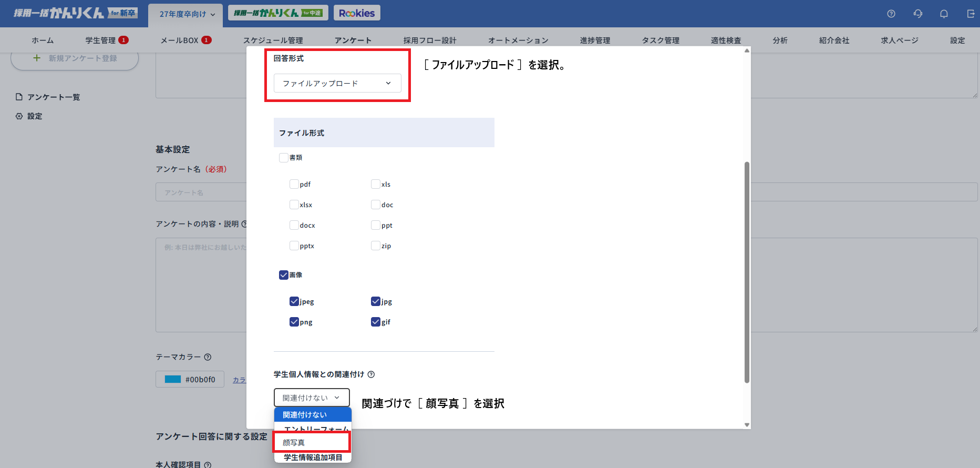This screenshot has width=980, height=468.
Task: Open the notifications bell icon
Action: tap(944, 14)
